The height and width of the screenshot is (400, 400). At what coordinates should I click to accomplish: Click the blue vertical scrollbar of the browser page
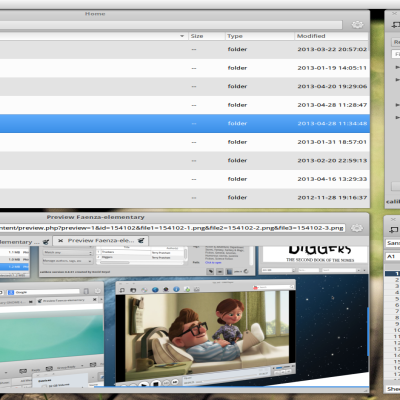coord(368,332)
